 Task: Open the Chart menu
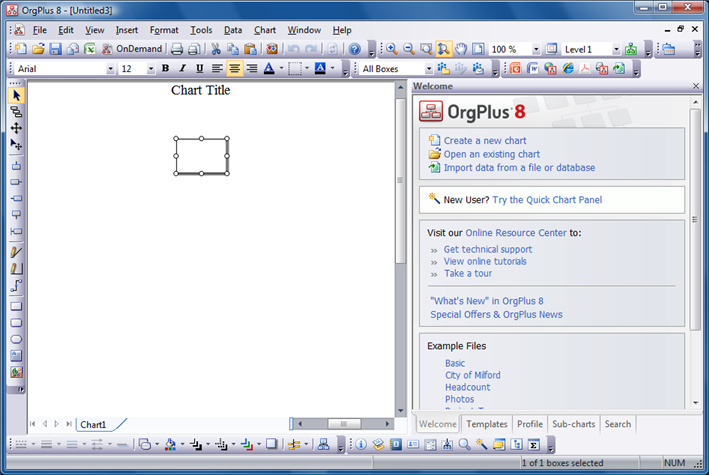point(265,30)
